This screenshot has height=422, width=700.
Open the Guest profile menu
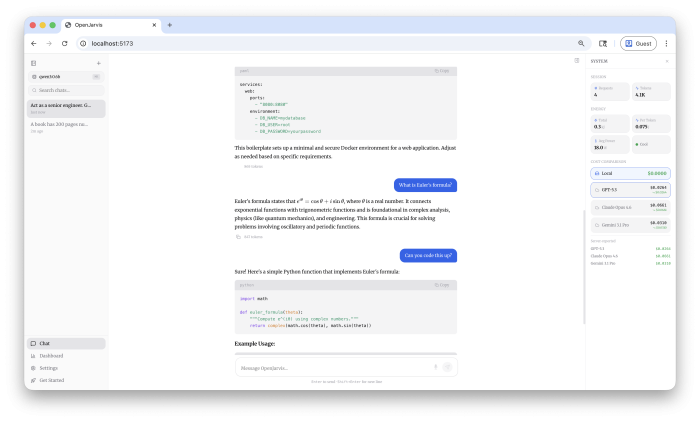pyautogui.click(x=637, y=44)
